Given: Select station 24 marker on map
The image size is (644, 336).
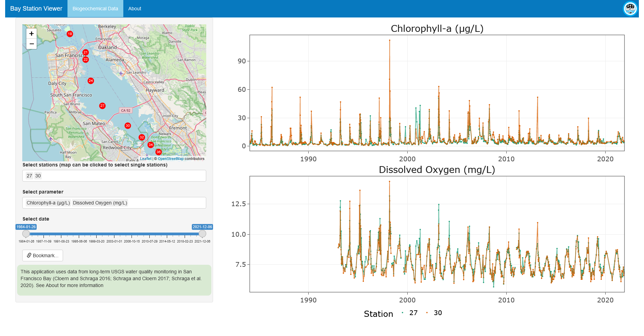Looking at the screenshot, I should click(x=91, y=81).
